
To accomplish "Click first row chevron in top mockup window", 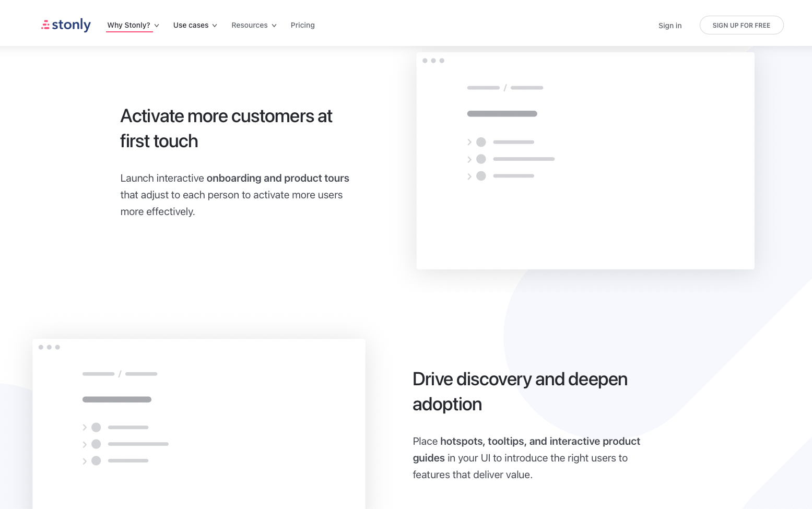I will pyautogui.click(x=469, y=142).
